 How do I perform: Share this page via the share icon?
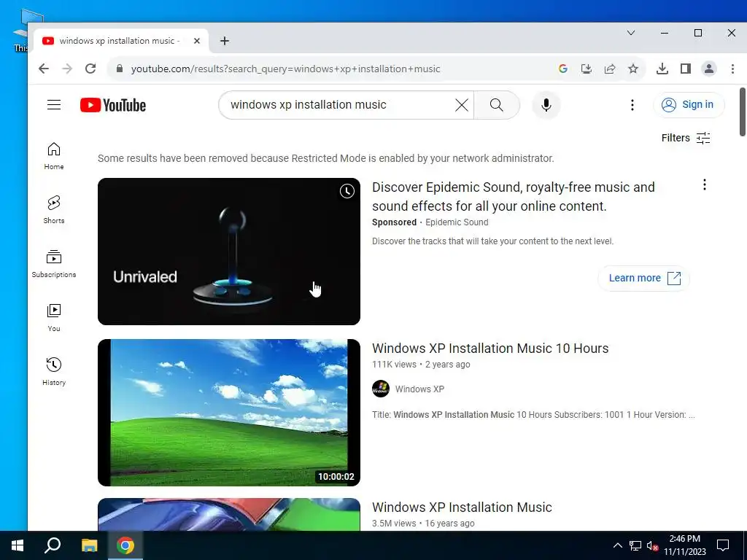[610, 69]
